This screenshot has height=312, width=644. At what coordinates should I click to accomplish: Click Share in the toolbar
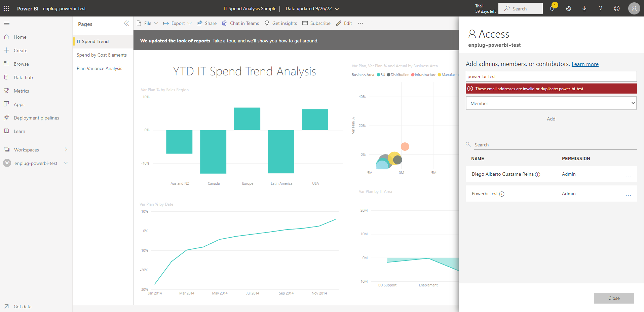207,23
